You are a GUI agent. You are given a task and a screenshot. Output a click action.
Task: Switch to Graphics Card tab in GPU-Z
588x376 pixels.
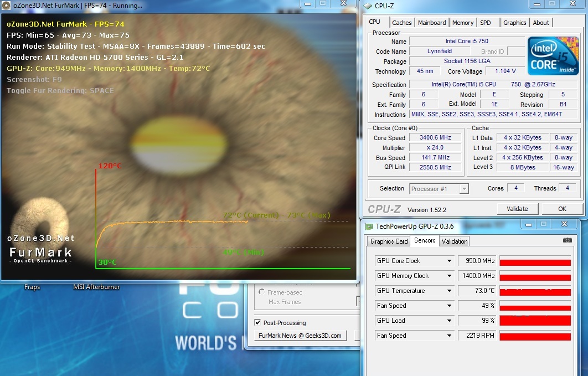pyautogui.click(x=389, y=241)
